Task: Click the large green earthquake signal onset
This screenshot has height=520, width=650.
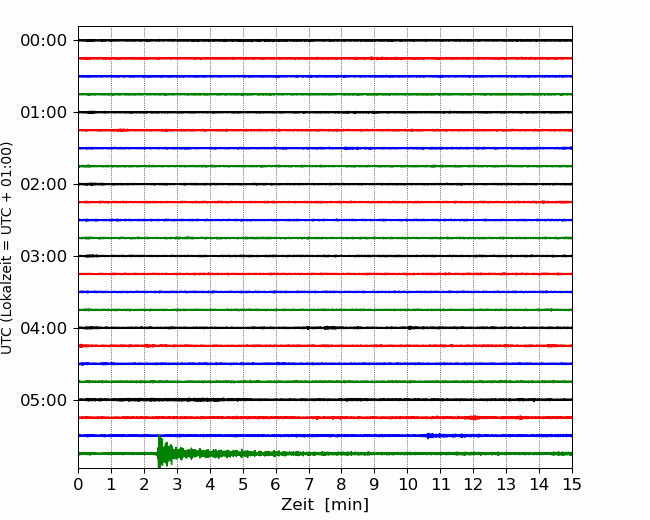Action: (160, 451)
